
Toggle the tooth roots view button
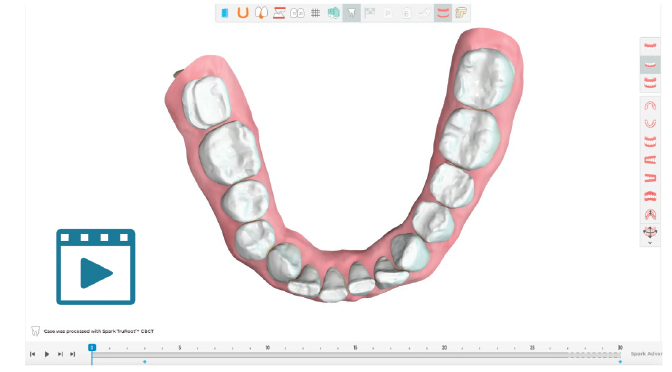pyautogui.click(x=351, y=13)
